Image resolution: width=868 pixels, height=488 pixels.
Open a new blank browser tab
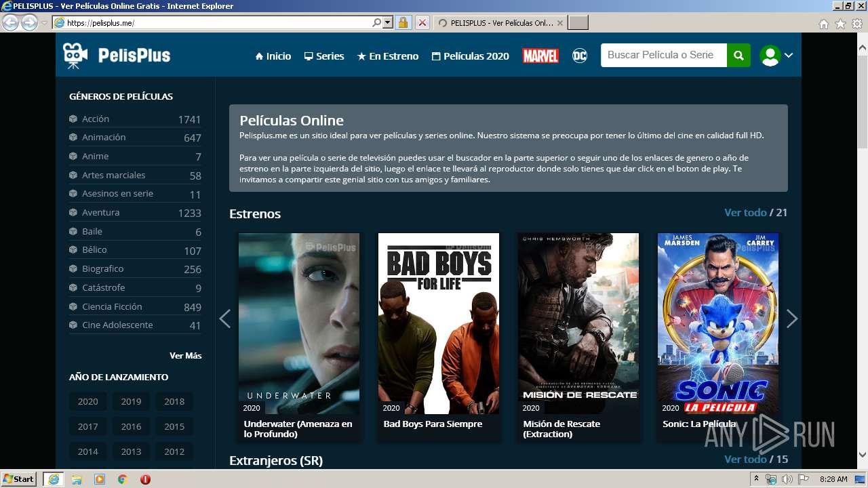tap(578, 22)
